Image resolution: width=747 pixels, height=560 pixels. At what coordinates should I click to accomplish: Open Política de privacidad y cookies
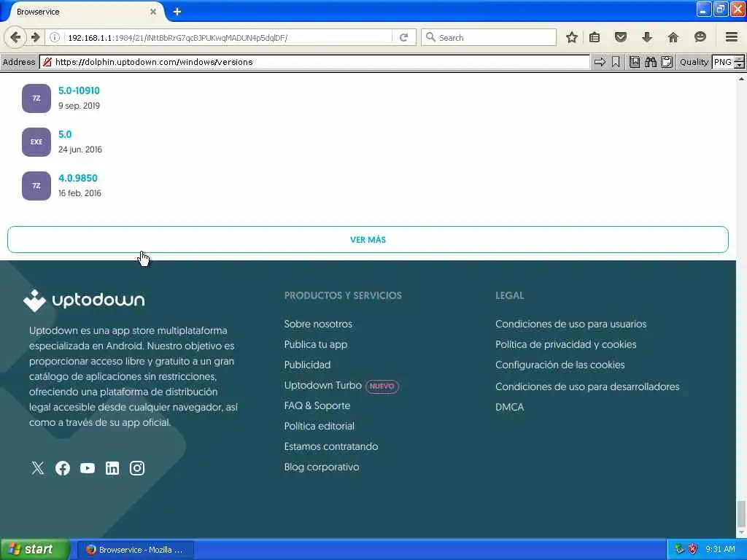point(566,344)
